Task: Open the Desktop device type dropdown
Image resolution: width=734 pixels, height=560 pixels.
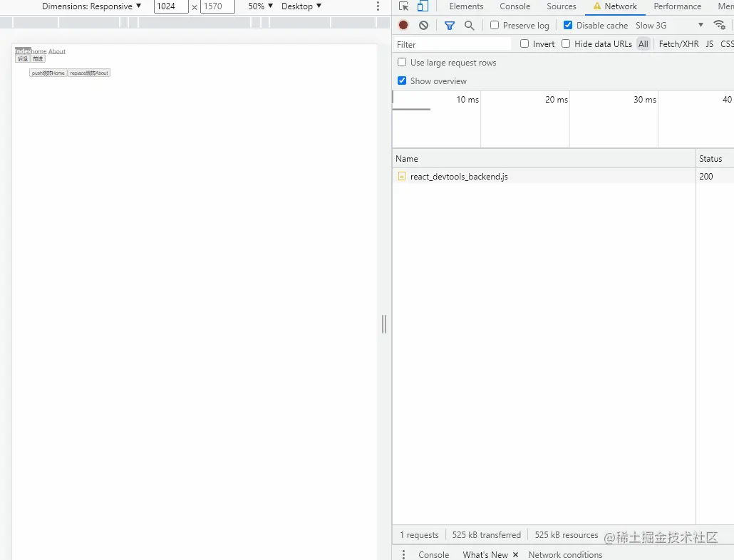Action: pos(301,6)
